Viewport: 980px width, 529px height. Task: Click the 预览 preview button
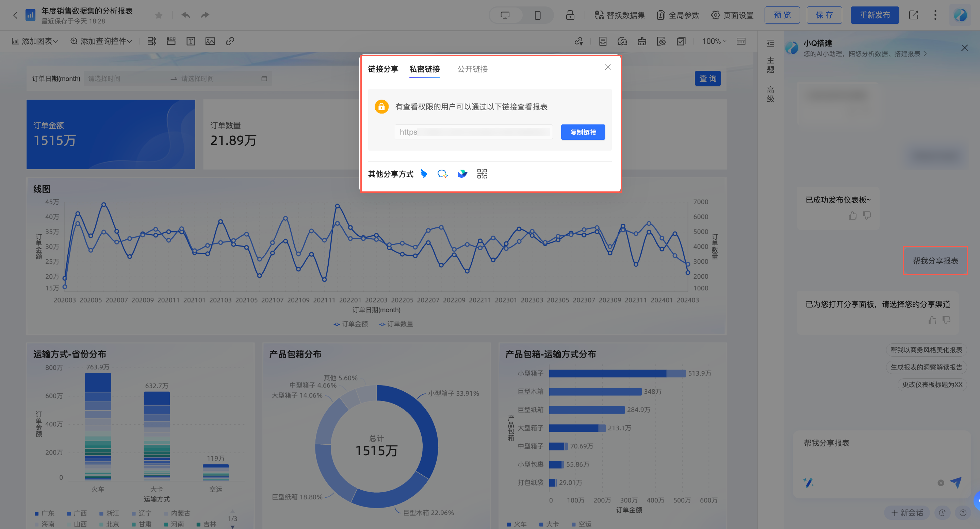pos(782,15)
